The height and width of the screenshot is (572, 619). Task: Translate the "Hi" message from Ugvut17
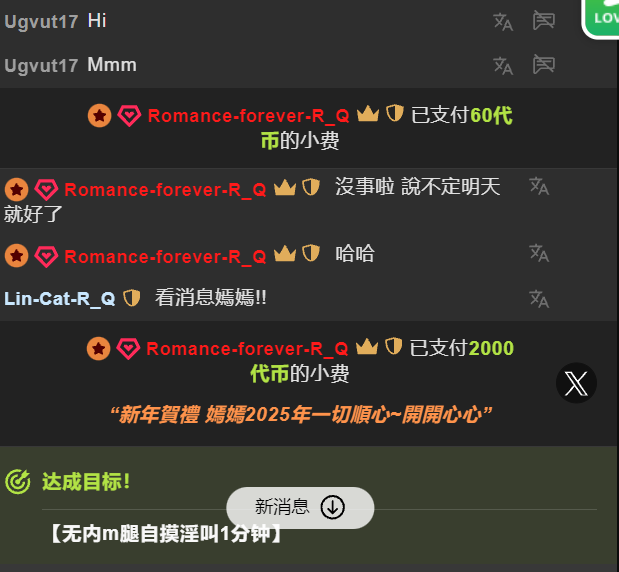(503, 22)
